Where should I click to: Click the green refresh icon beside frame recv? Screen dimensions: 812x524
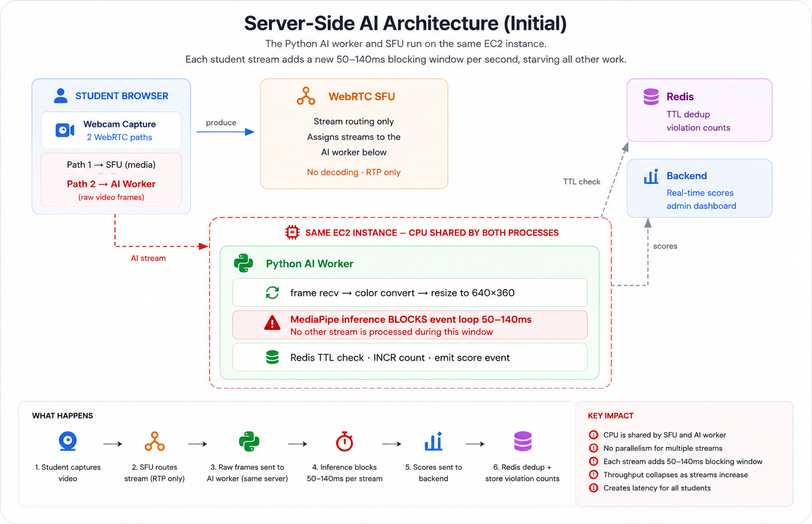(x=273, y=292)
